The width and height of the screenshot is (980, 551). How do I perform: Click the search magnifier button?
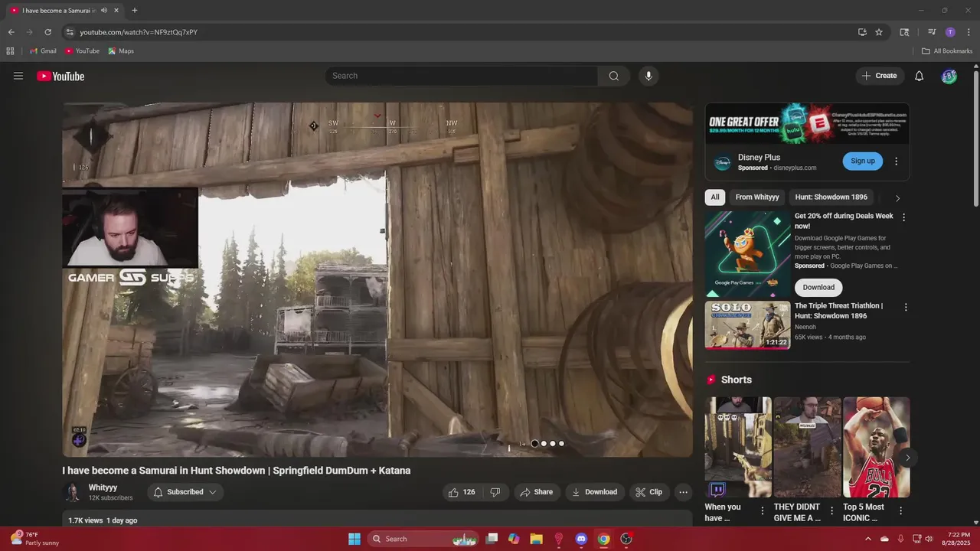(x=614, y=76)
